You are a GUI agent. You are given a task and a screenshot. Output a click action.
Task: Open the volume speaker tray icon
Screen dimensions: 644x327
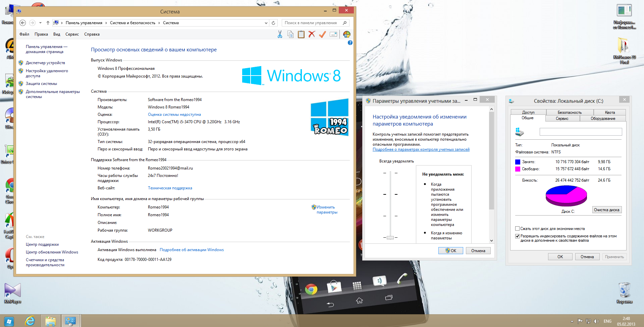tap(596, 321)
